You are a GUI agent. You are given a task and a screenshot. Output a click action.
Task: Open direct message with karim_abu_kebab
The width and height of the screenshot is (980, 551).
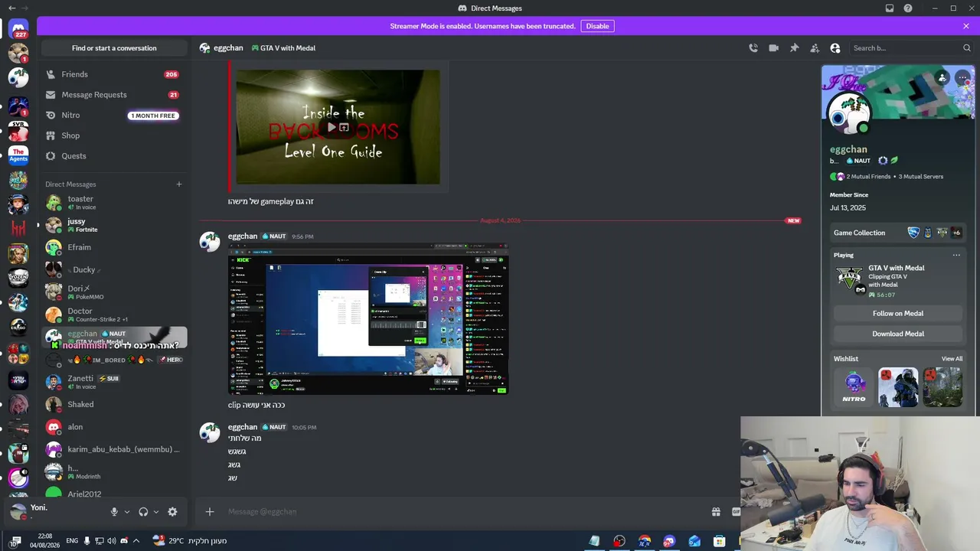coord(114,449)
